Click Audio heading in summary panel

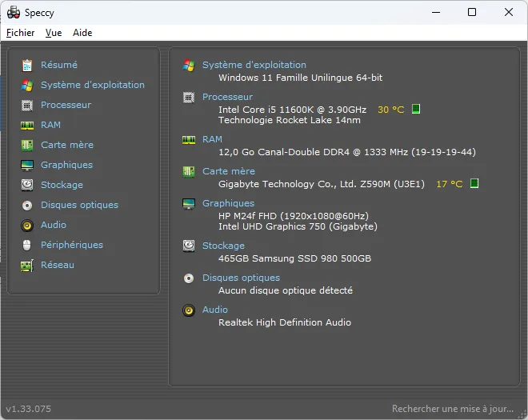(x=215, y=310)
